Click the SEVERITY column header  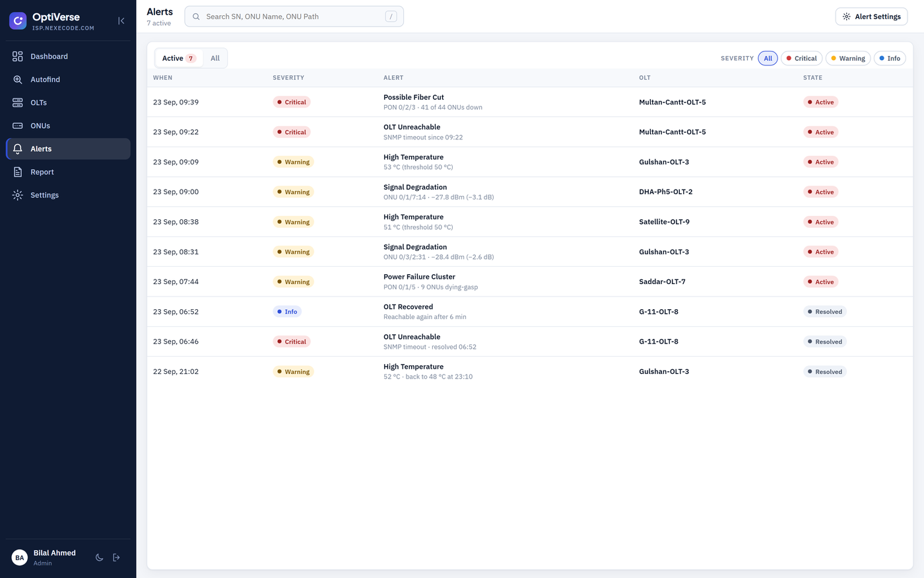tap(288, 78)
